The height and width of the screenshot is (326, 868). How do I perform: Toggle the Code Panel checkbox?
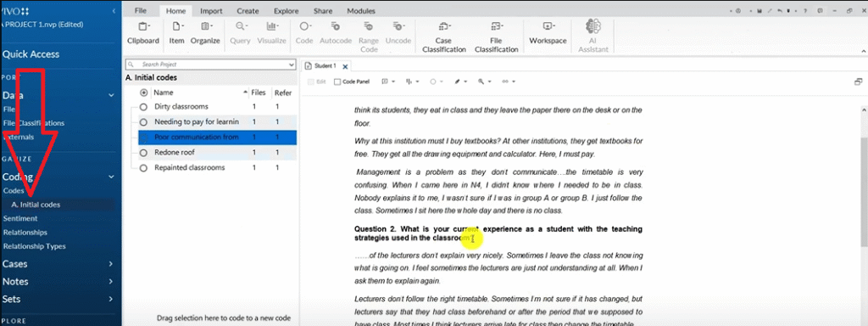(x=337, y=81)
